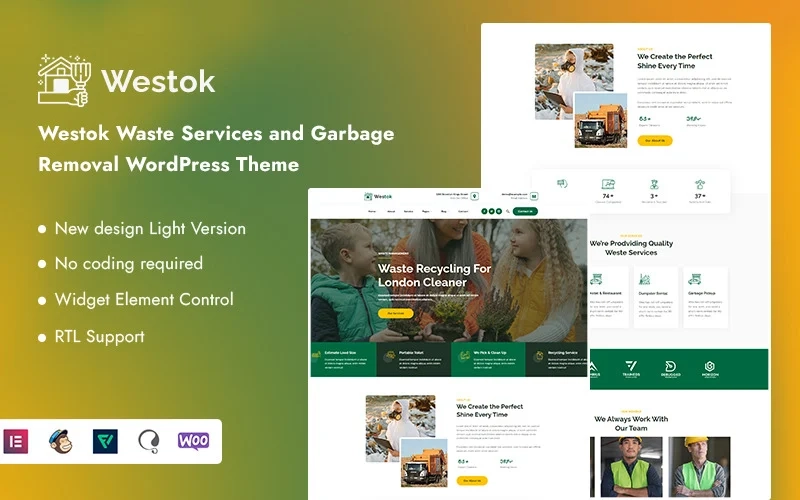The image size is (800, 500).
Task: Click the Portable Toilet service icon
Action: 390,357
